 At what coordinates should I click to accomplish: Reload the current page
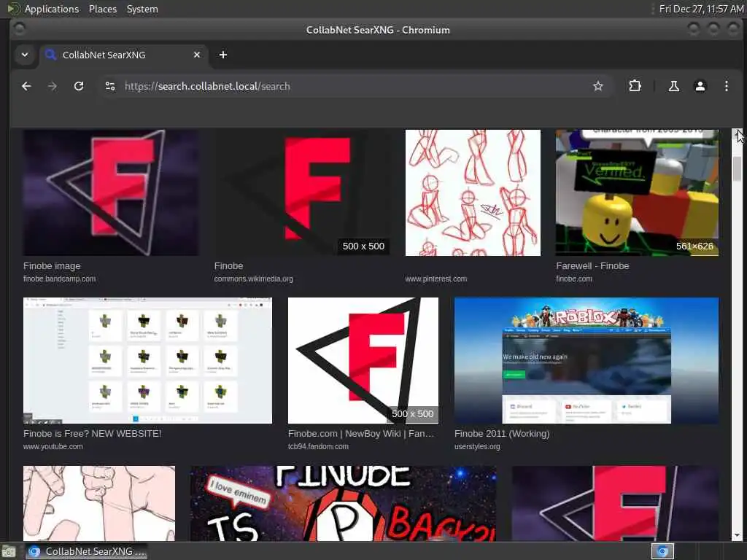click(79, 86)
